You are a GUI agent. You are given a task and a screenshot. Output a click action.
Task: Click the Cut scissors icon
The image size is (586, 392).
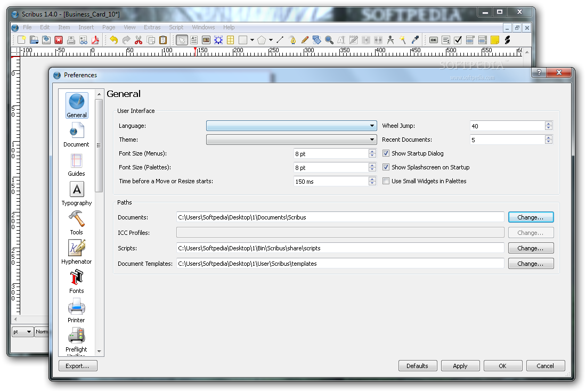pyautogui.click(x=139, y=40)
